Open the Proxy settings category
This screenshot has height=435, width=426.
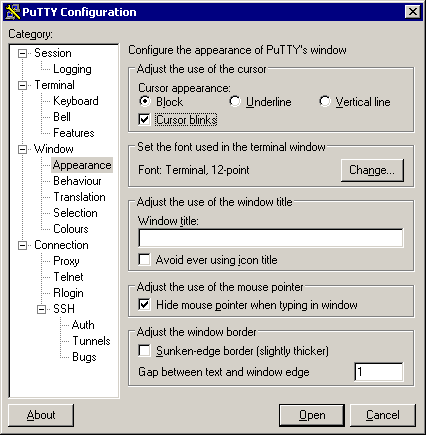[x=66, y=261]
